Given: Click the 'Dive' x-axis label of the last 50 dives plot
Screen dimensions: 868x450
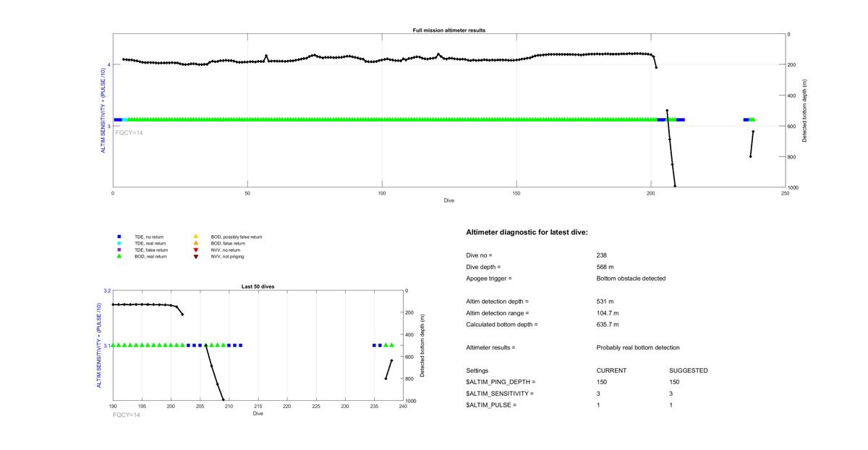Looking at the screenshot, I should tap(258, 414).
